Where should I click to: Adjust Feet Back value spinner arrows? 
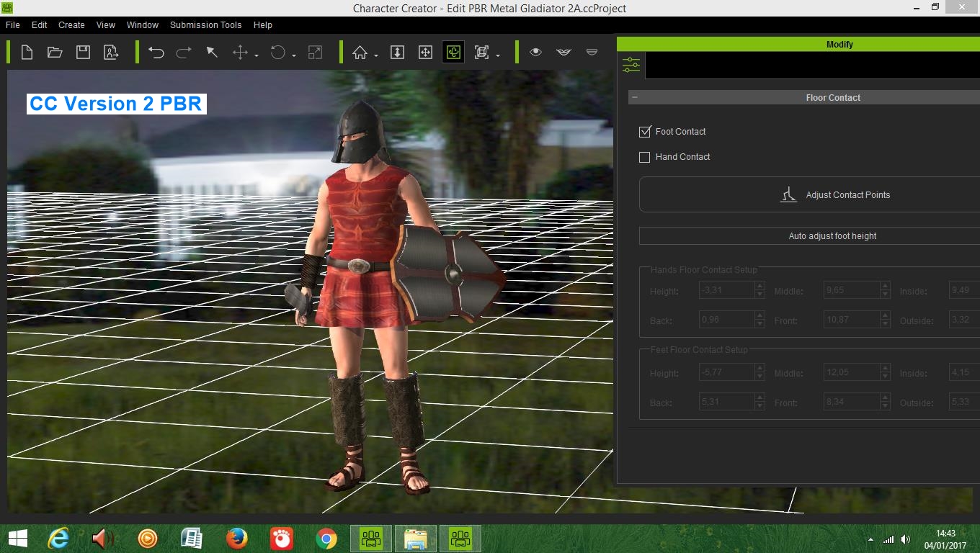point(759,402)
